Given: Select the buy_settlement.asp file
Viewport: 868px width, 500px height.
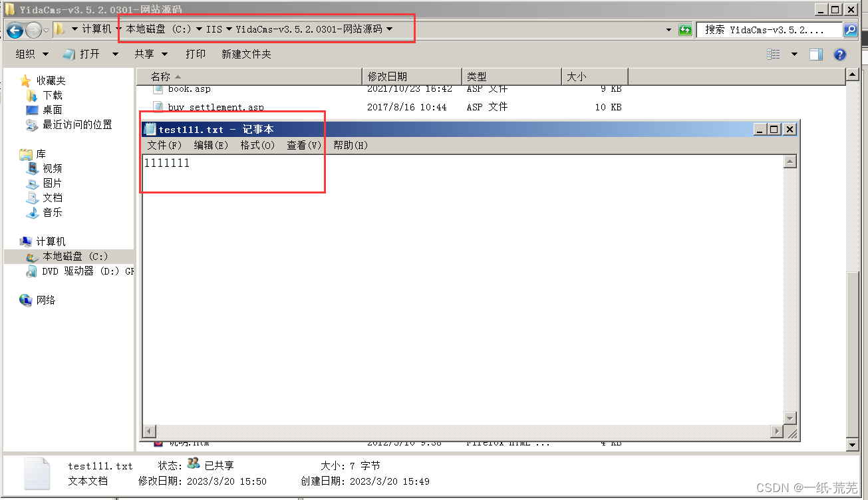Looking at the screenshot, I should click(216, 107).
